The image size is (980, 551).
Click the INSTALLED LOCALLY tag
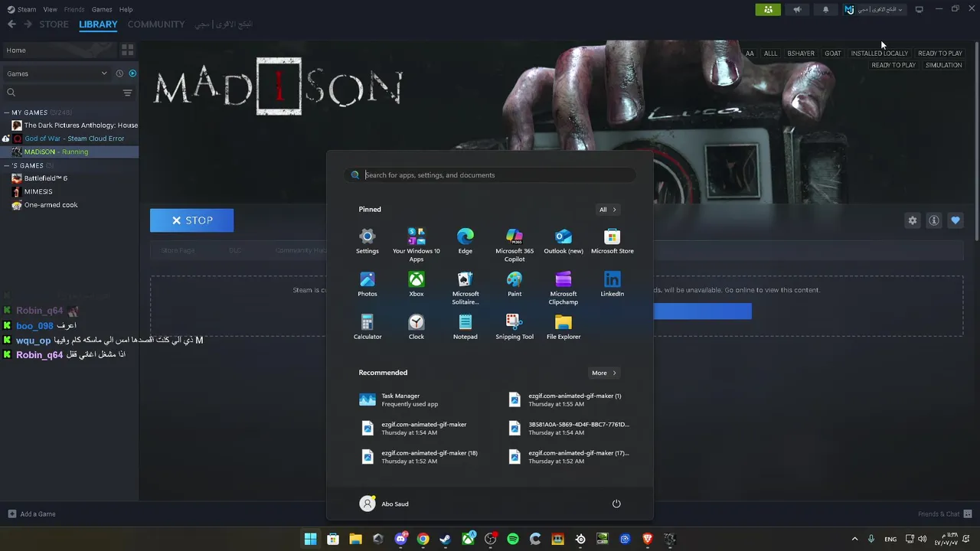(880, 54)
